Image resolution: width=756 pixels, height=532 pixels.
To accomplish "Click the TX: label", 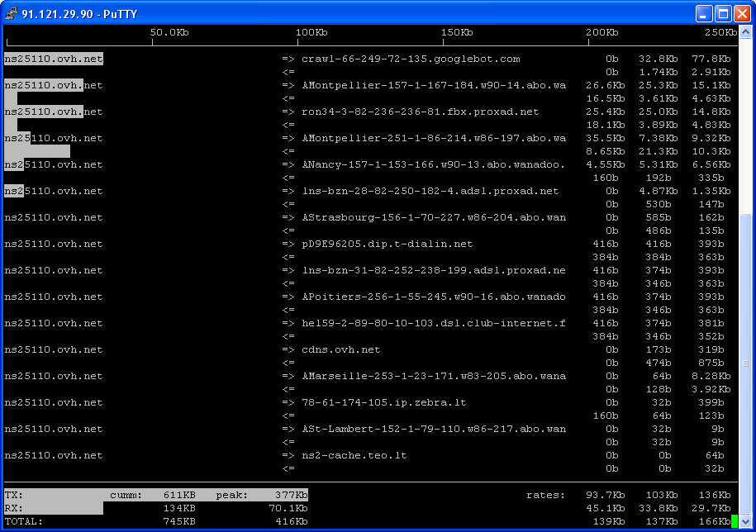I will (x=14, y=496).
